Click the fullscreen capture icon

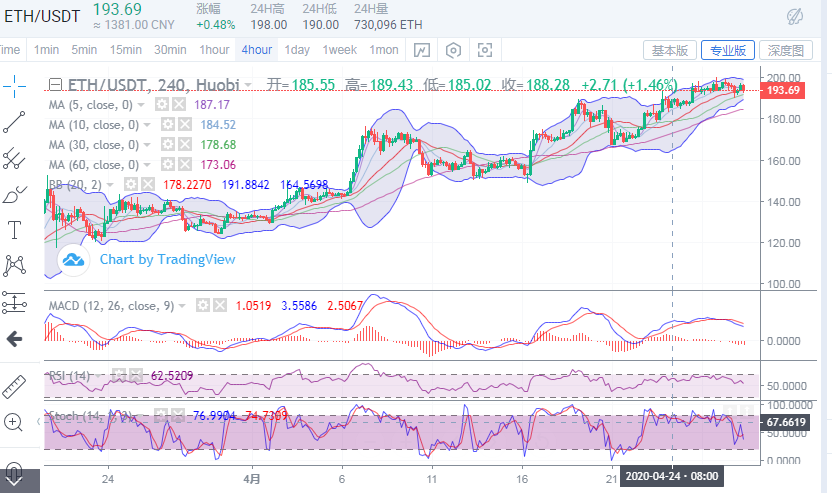point(485,50)
